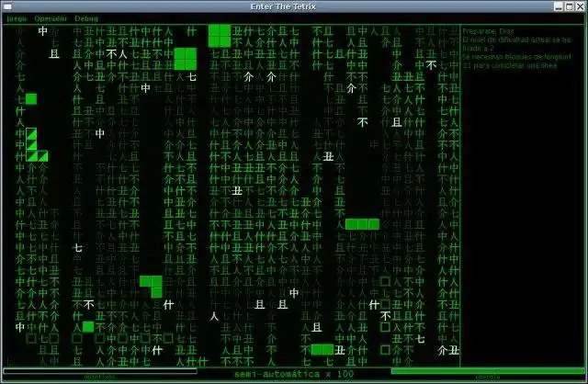
Task: Click the 'semi-automática x 100' status text
Action: tap(294, 374)
